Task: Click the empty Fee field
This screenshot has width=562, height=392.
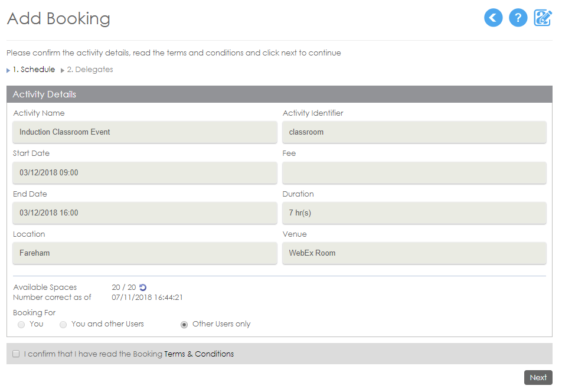Action: coord(414,172)
